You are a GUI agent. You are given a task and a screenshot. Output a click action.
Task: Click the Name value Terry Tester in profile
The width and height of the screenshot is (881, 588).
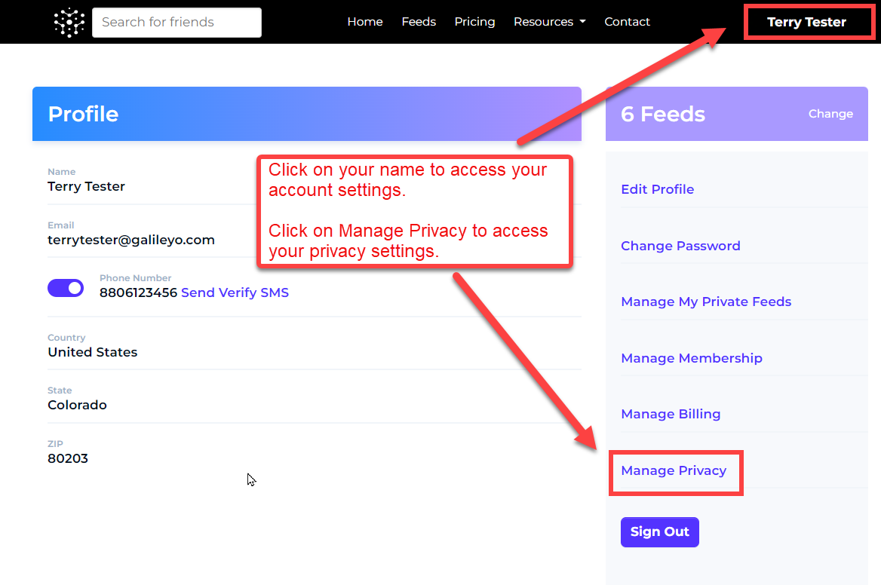86,186
